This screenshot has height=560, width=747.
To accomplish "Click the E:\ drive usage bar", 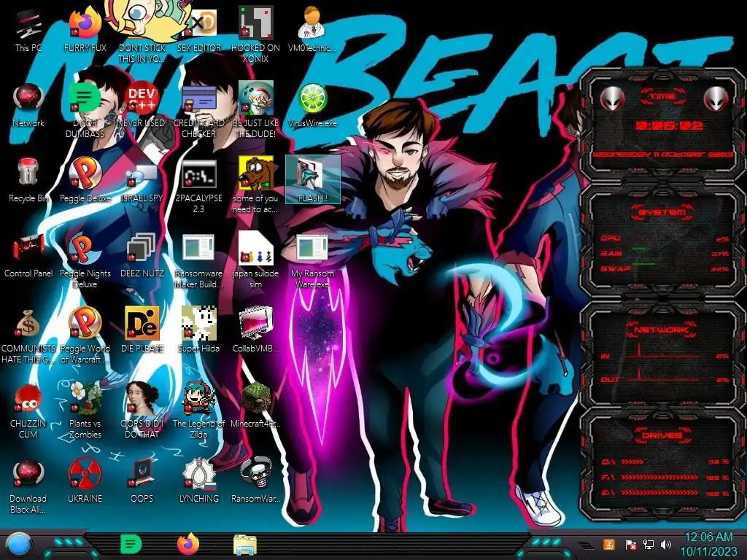I will [x=665, y=493].
